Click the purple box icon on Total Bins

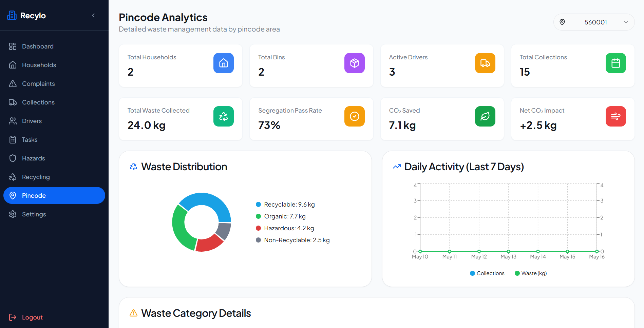[355, 63]
